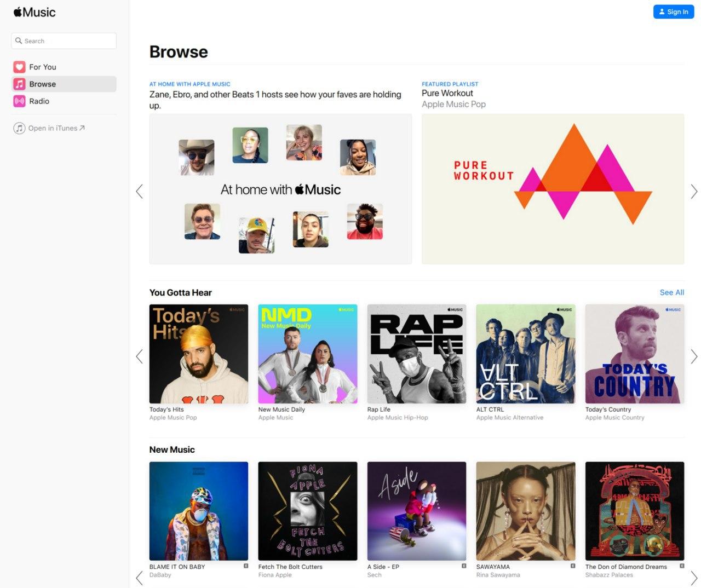Select the Browse sidebar entry
The height and width of the screenshot is (588, 701).
pyautogui.click(x=44, y=84)
